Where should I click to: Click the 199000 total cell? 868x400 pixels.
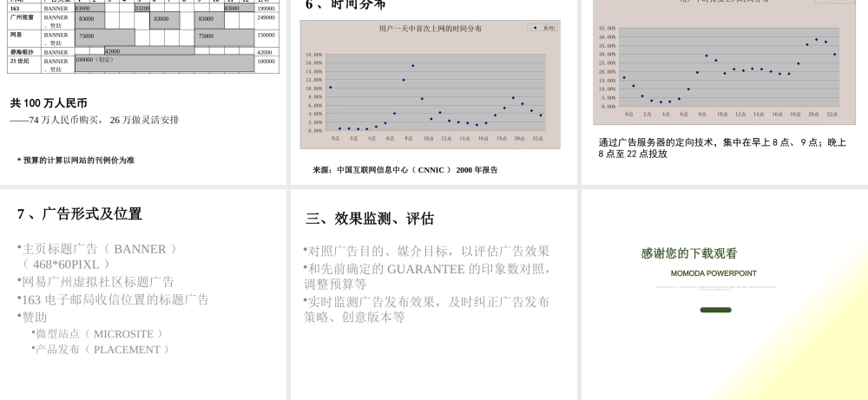click(x=266, y=9)
